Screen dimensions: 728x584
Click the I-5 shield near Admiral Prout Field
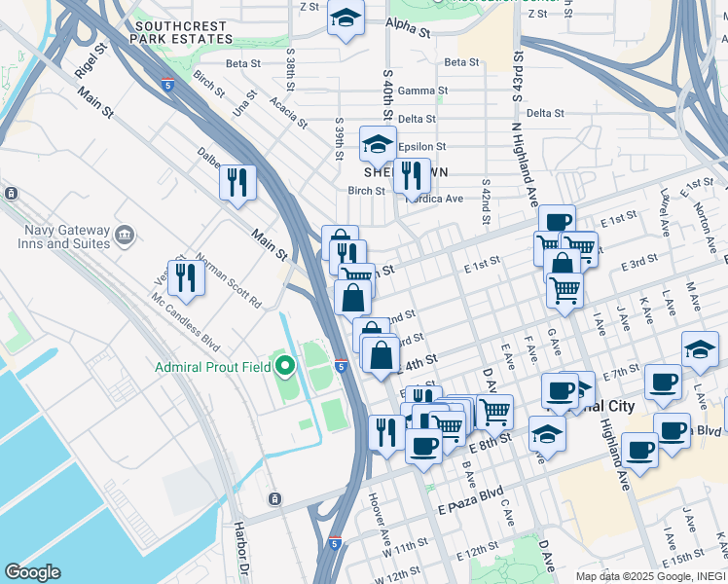click(342, 366)
